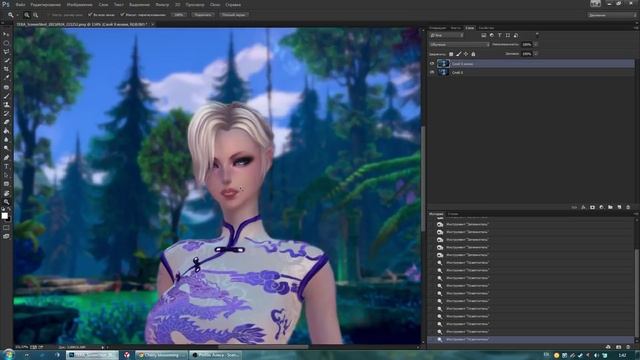Open the Редактирование menu
Image resolution: width=640 pixels, height=360 pixels.
click(x=45, y=5)
